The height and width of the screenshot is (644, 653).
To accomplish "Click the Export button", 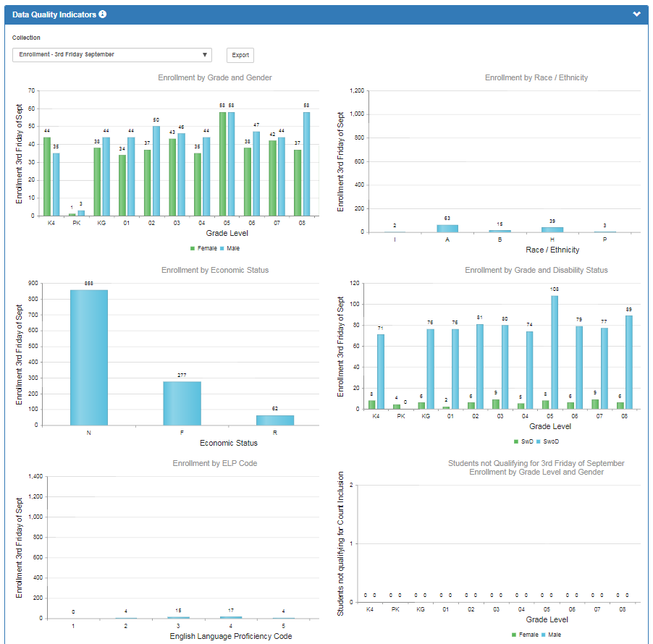I will (240, 55).
